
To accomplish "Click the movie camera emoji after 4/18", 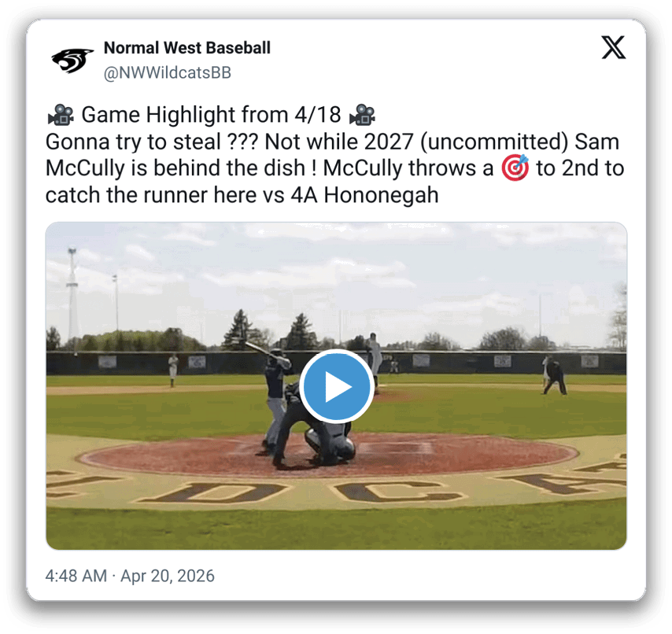I will click(x=362, y=115).
